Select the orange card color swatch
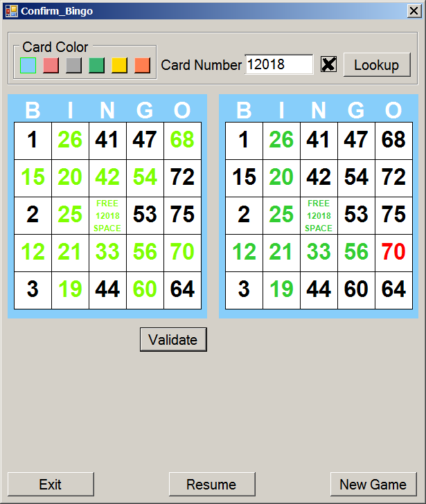The width and height of the screenshot is (426, 504). (143, 66)
